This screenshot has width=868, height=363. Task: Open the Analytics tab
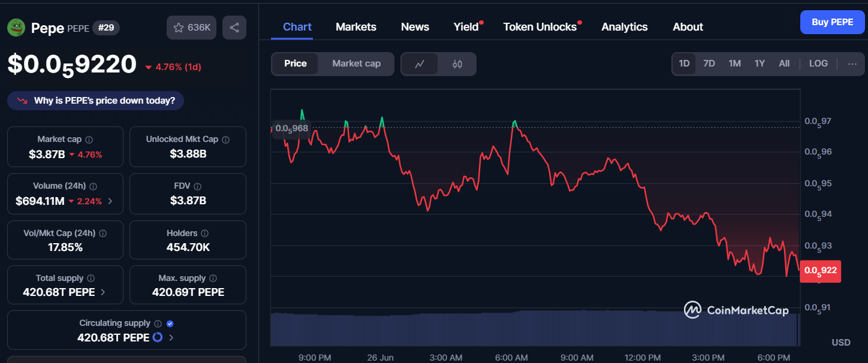click(x=625, y=27)
